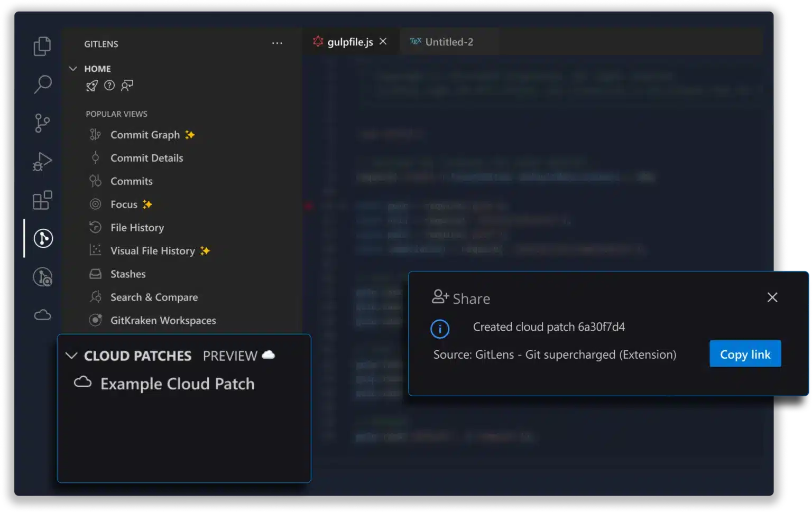Image resolution: width=812 pixels, height=513 pixels.
Task: Click the GITLENS panel title
Action: [101, 44]
